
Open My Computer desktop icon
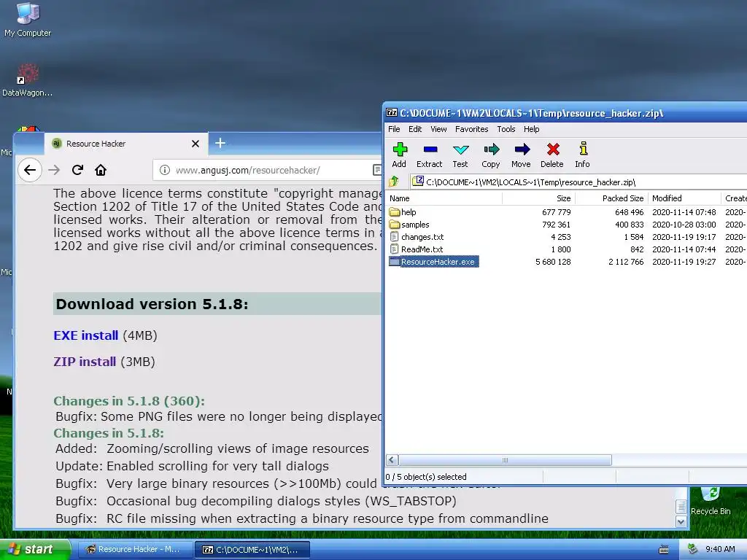coord(28,20)
